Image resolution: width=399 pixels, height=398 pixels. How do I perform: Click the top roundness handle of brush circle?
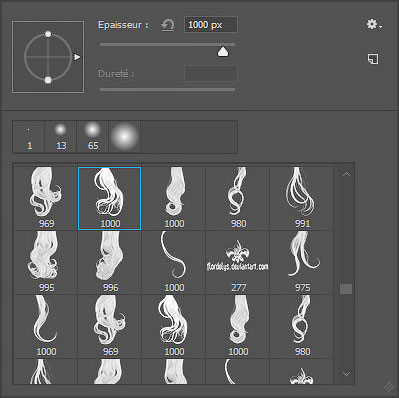[48, 34]
